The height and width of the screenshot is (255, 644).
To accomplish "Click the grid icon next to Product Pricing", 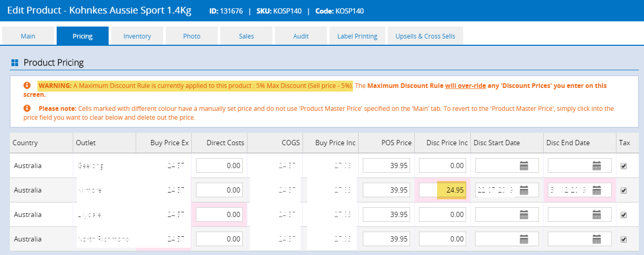I will pos(15,63).
